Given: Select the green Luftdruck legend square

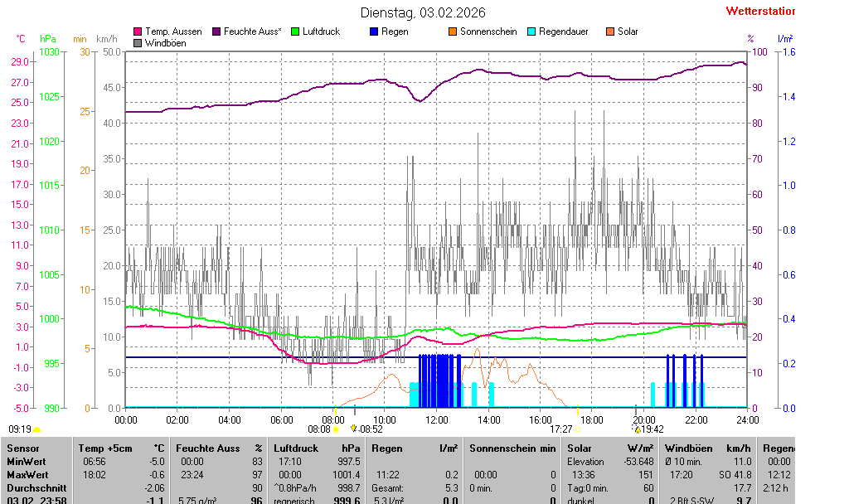Looking at the screenshot, I should pos(295,31).
